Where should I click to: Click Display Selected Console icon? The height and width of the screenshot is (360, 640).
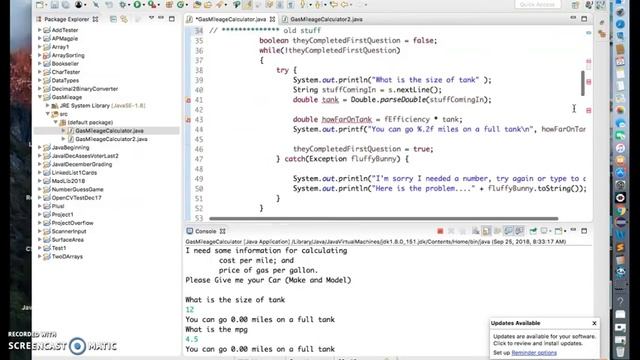(545, 231)
